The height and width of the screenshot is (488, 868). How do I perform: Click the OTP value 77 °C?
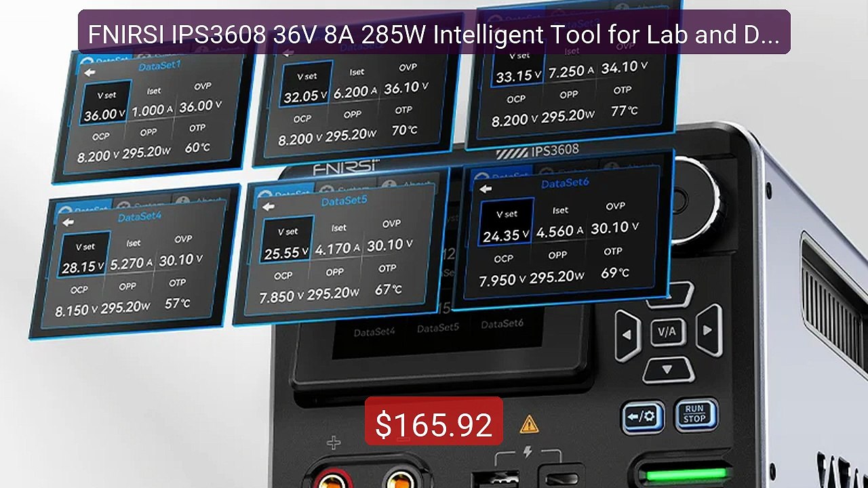(x=624, y=109)
